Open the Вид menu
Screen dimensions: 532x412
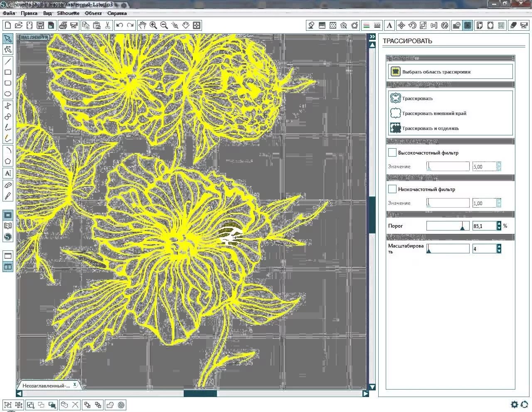tap(47, 13)
